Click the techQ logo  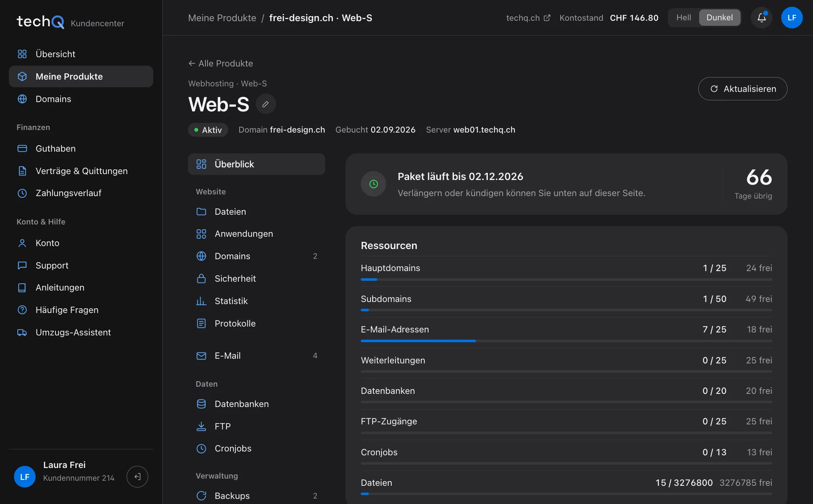tap(41, 22)
